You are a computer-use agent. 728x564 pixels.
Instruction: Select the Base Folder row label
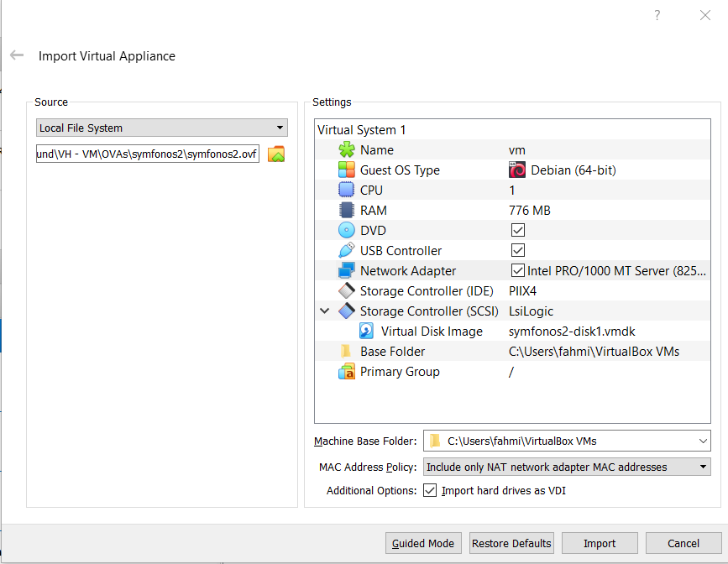(393, 352)
